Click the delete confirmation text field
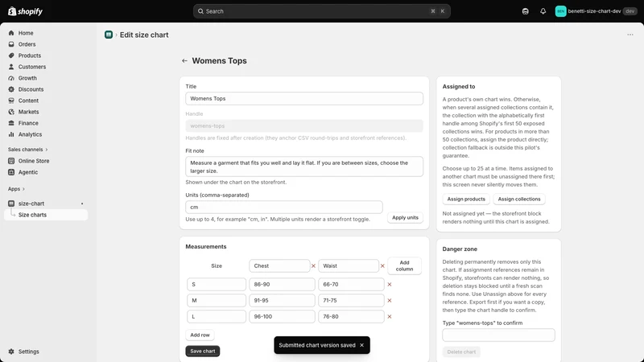Viewport: 644px width, 362px height. point(498,335)
